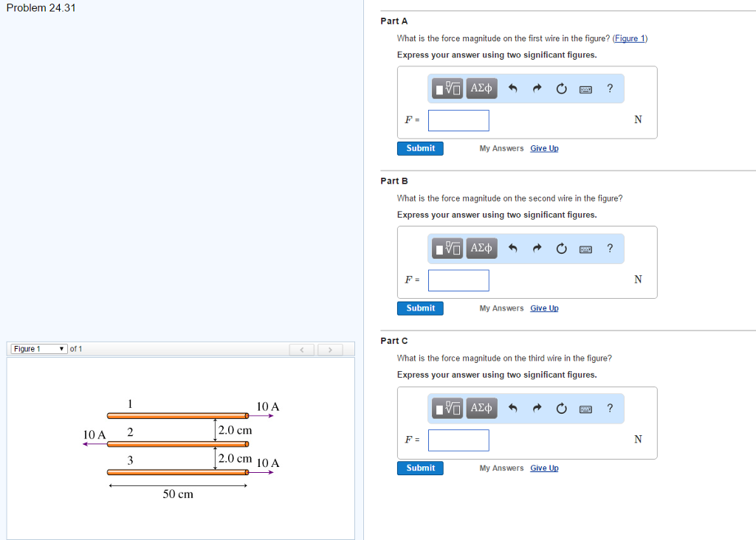
Task: Click Give Up for Part B
Action: (544, 308)
